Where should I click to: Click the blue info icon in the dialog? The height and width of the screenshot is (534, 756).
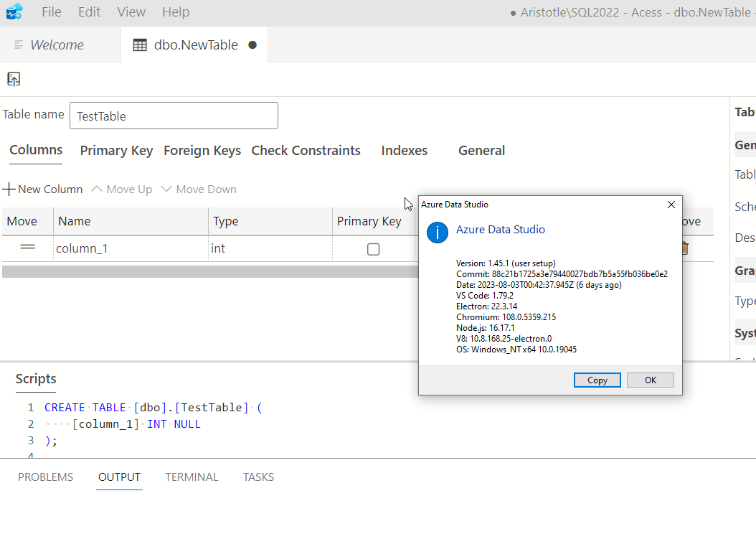click(437, 233)
